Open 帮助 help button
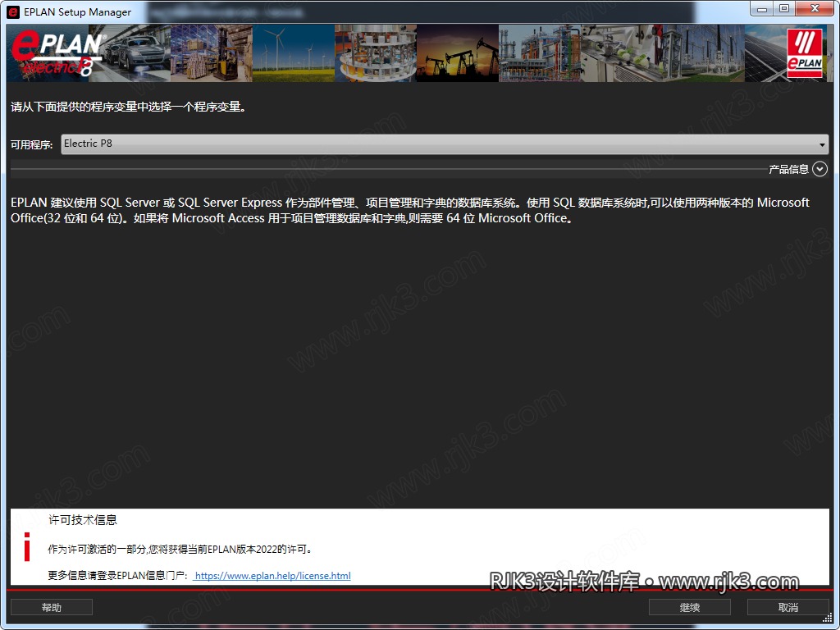Viewport: 840px width, 630px height. coord(52,608)
